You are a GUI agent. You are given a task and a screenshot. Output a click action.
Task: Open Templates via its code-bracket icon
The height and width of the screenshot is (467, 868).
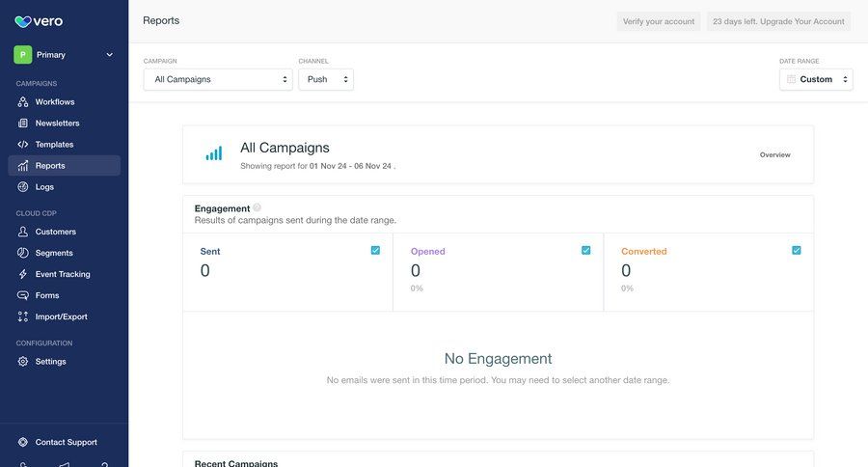pos(23,144)
